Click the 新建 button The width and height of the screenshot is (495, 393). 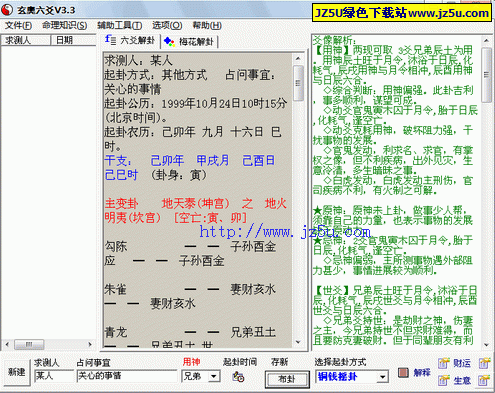17,372
